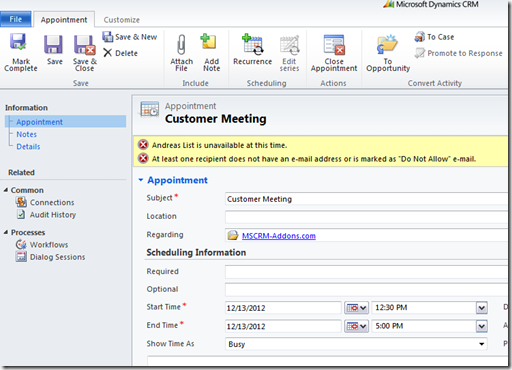This screenshot has height=370, width=512.
Task: Select Notes in Information navigation
Action: 27,134
